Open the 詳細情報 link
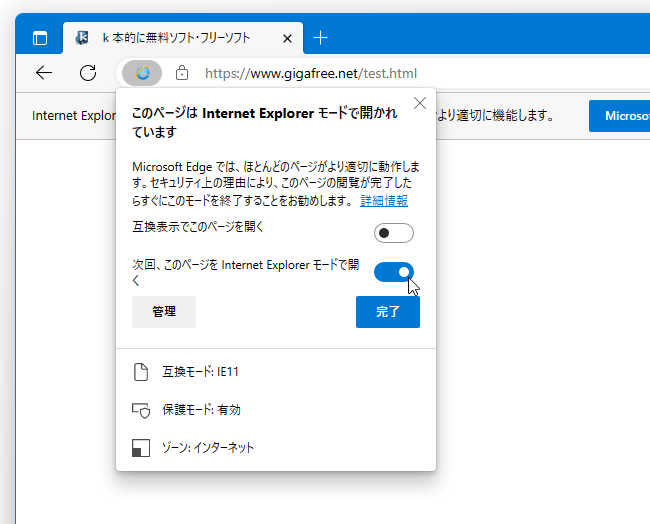Image resolution: width=650 pixels, height=524 pixels. pyautogui.click(x=384, y=201)
